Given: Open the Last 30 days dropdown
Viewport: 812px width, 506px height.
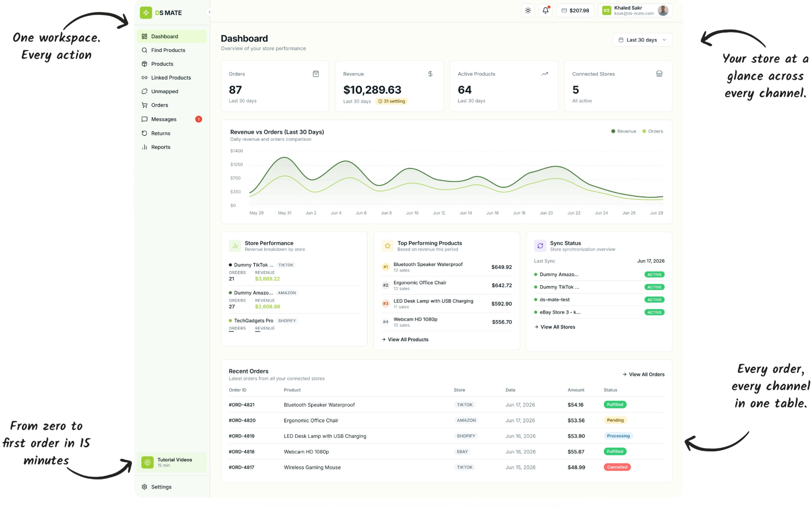Looking at the screenshot, I should pyautogui.click(x=642, y=40).
